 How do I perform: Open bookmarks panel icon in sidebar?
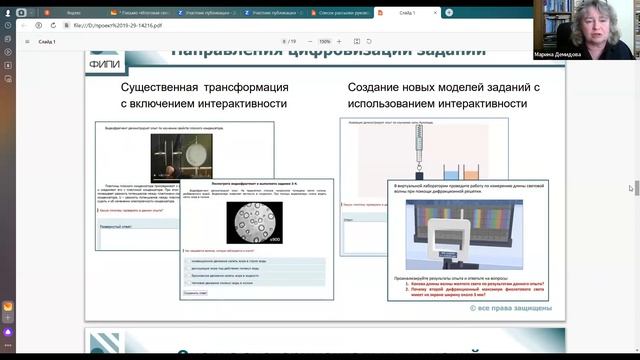tap(8, 65)
